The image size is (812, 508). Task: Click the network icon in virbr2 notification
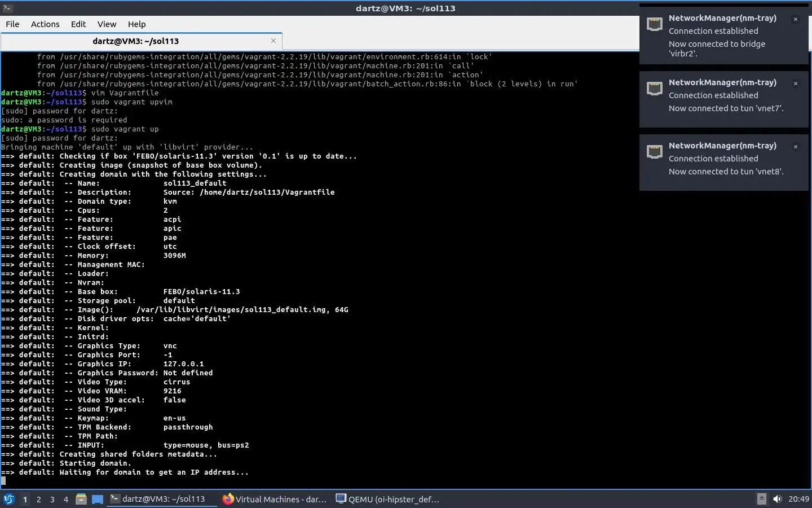654,24
